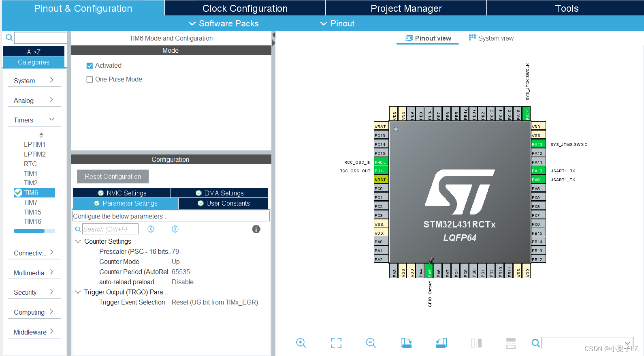Click the PA13 SWDIO pin
This screenshot has height=356, width=644.
(x=538, y=144)
